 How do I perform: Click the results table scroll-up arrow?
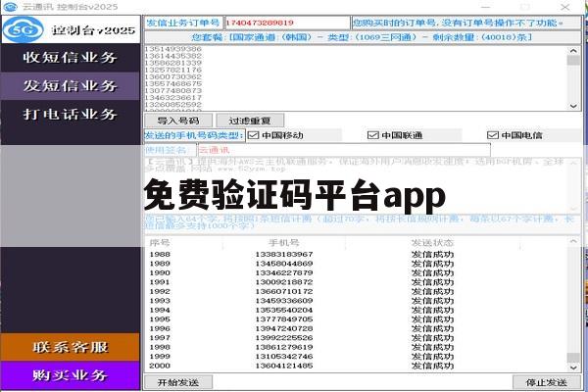(573, 242)
